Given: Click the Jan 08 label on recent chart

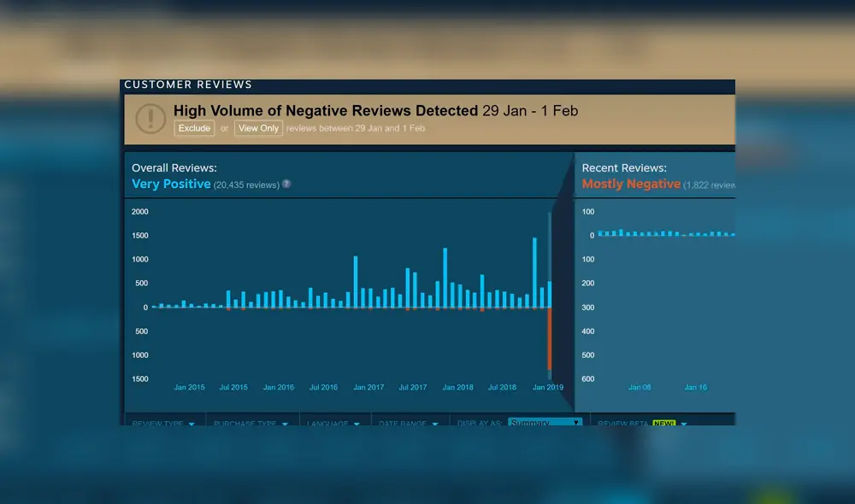Looking at the screenshot, I should [640, 387].
